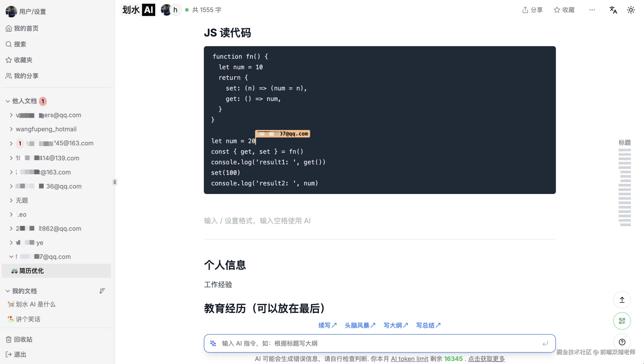
Task: Open the green QR code floating button
Action: (622, 321)
